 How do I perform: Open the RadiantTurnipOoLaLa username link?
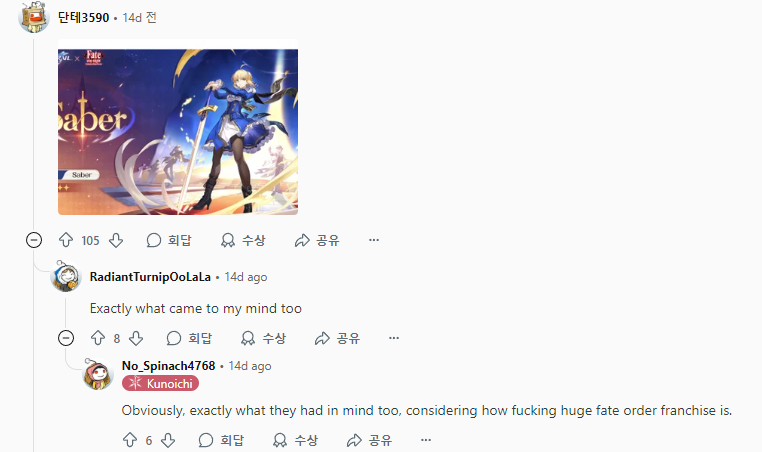coord(150,277)
